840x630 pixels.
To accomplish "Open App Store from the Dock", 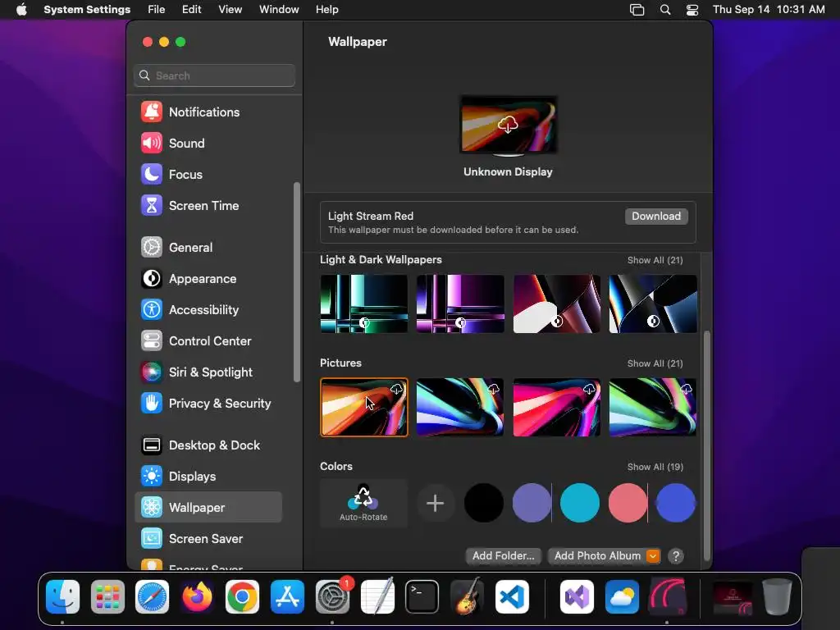I will pyautogui.click(x=287, y=596).
